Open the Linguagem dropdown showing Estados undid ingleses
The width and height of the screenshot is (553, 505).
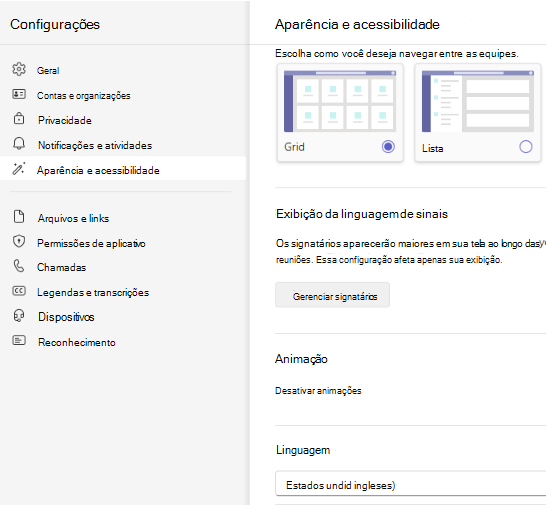[x=411, y=483]
